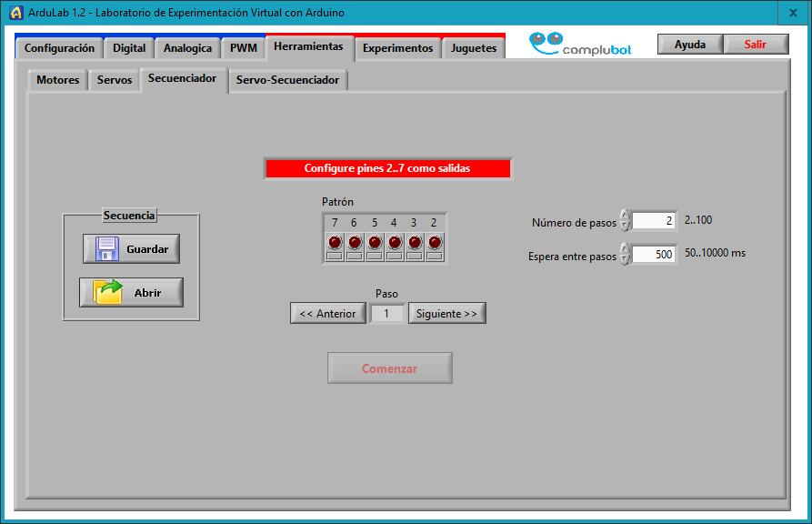
Task: Click the Número de pasos value field
Action: click(x=654, y=221)
